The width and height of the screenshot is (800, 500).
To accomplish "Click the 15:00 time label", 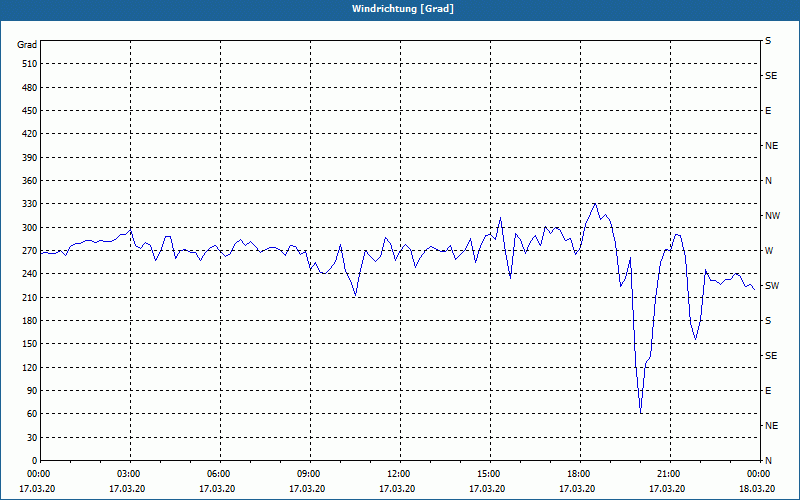I will pyautogui.click(x=490, y=474).
